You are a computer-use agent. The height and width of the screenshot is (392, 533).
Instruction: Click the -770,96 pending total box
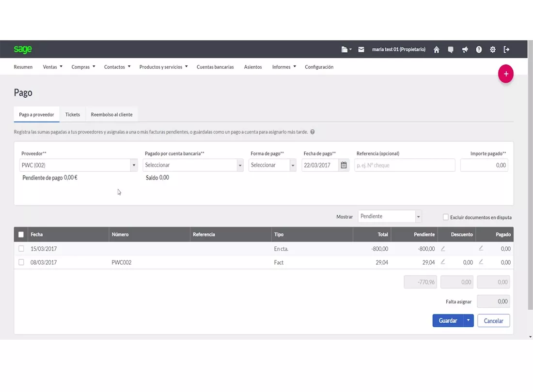421,282
